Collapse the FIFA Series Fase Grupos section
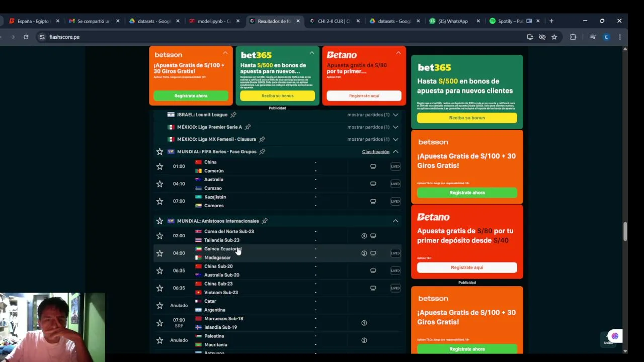The height and width of the screenshot is (362, 644). (395, 151)
